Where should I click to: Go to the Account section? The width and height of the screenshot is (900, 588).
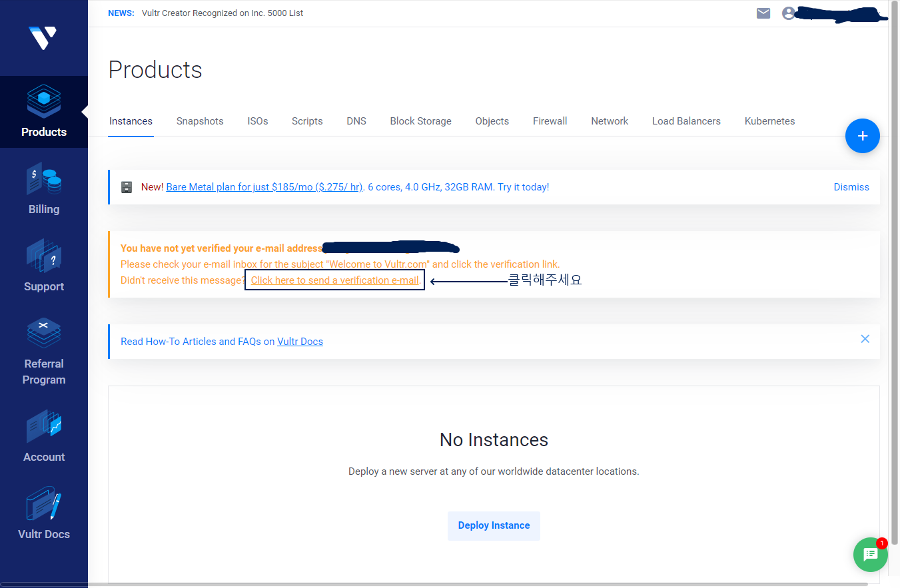pos(44,437)
